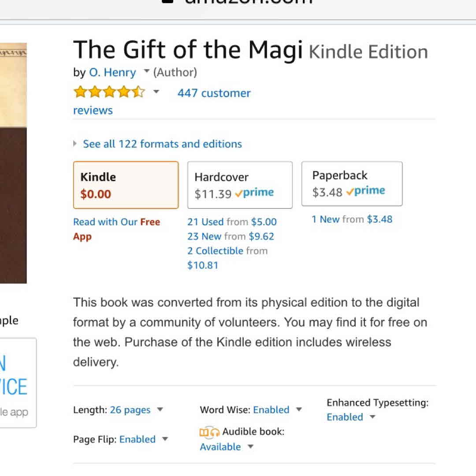Viewport: 476px width, 476px height.
Task: Expand See all 122 formats and editions
Action: tap(162, 144)
